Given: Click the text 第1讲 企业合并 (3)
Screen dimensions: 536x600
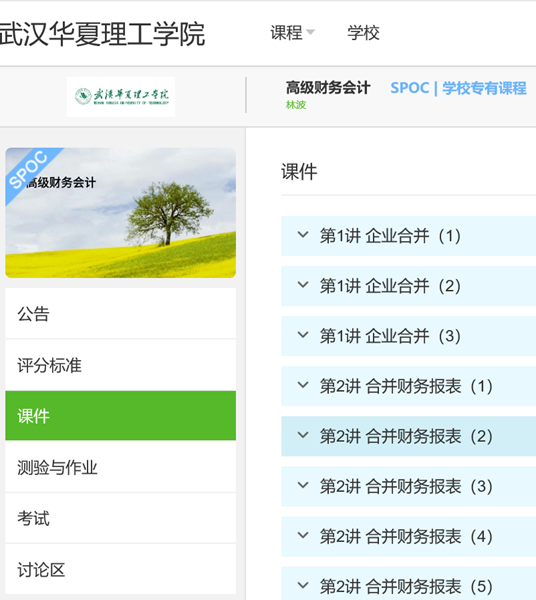Looking at the screenshot, I should tap(390, 336).
